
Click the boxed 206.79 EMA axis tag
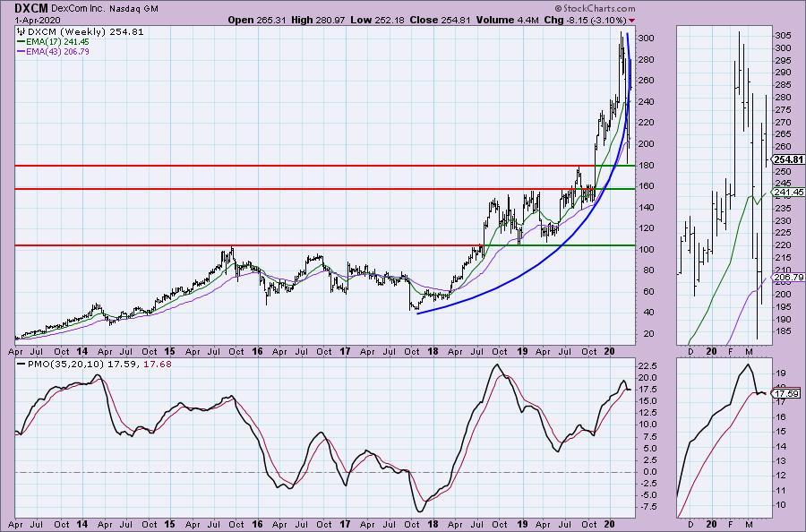[788, 277]
